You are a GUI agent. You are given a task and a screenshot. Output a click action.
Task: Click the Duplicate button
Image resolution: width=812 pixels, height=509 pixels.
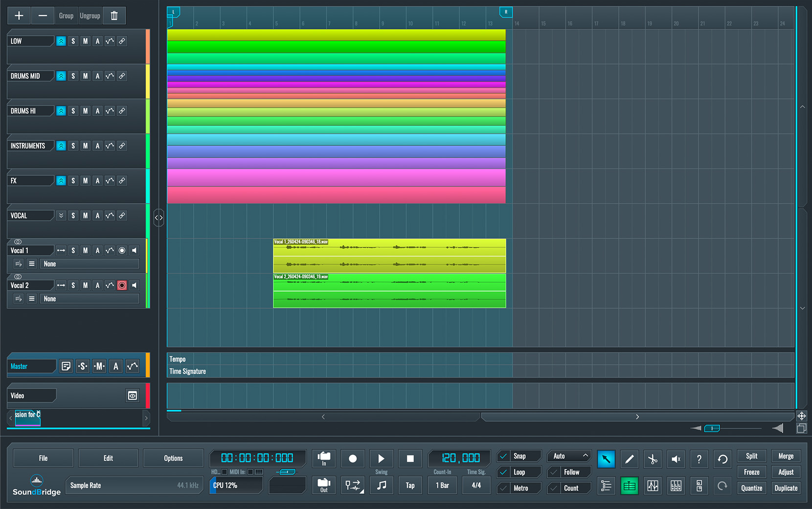(786, 488)
